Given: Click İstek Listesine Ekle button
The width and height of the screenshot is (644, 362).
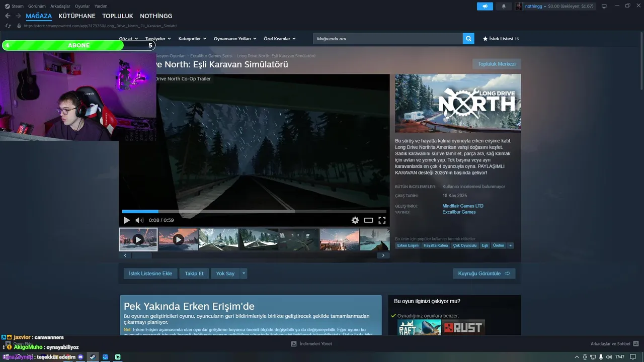Looking at the screenshot, I should tap(150, 274).
